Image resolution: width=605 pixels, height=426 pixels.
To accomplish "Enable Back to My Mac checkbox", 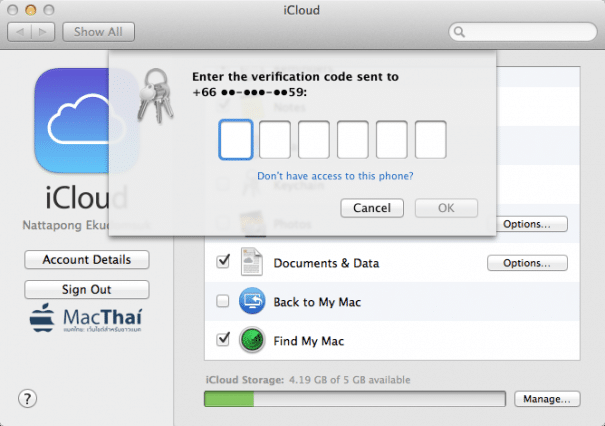I will (223, 301).
